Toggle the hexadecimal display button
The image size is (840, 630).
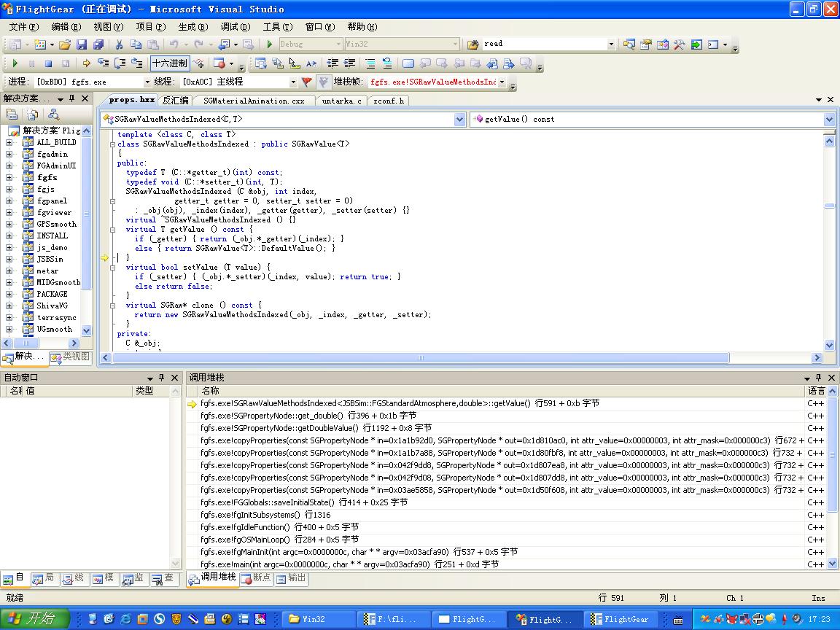[170, 63]
